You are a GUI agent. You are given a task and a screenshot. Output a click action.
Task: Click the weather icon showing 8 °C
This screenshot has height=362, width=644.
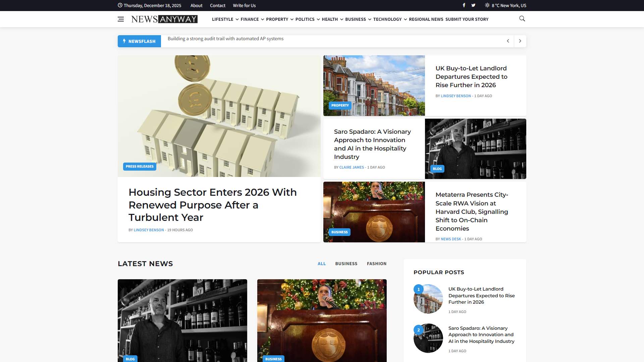[x=487, y=5]
